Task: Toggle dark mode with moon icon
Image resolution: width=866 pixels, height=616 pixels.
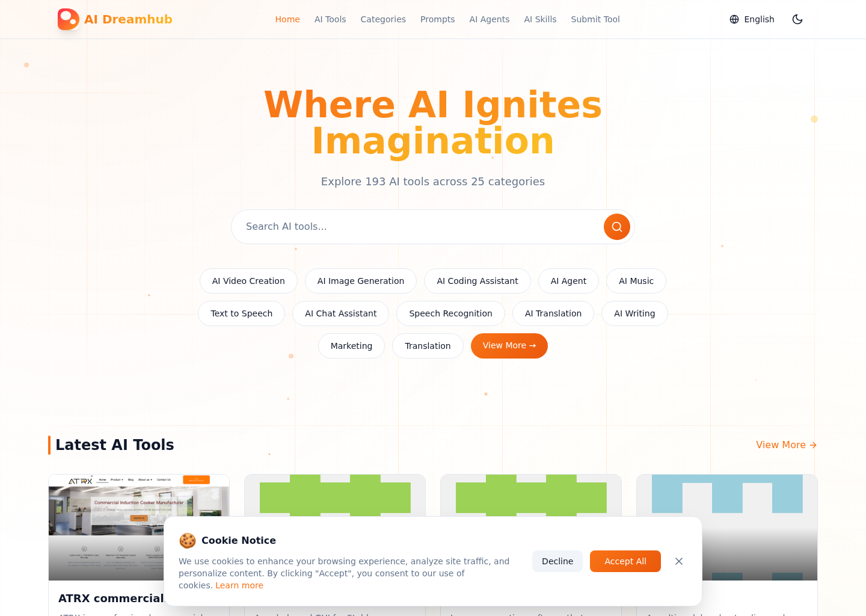Action: (797, 19)
